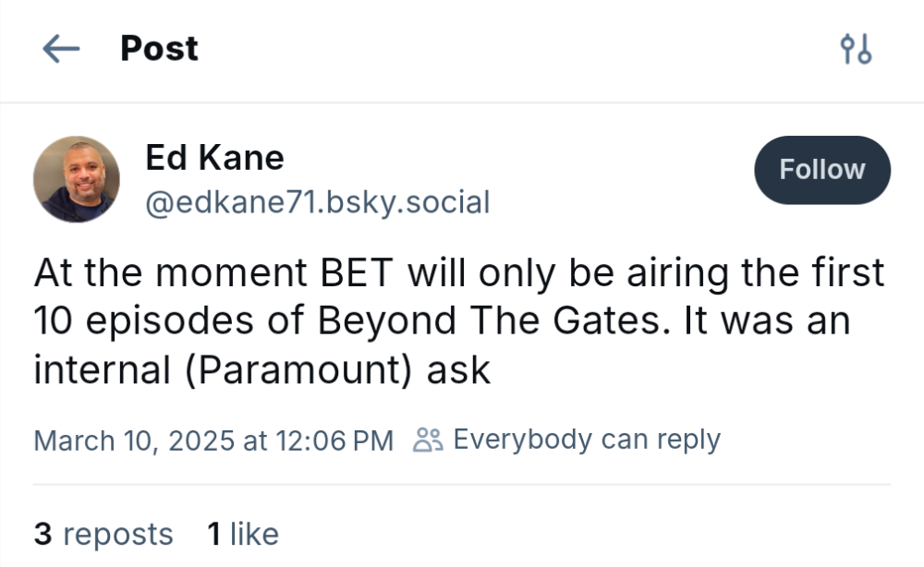Click the bold "3" repost count

[43, 534]
